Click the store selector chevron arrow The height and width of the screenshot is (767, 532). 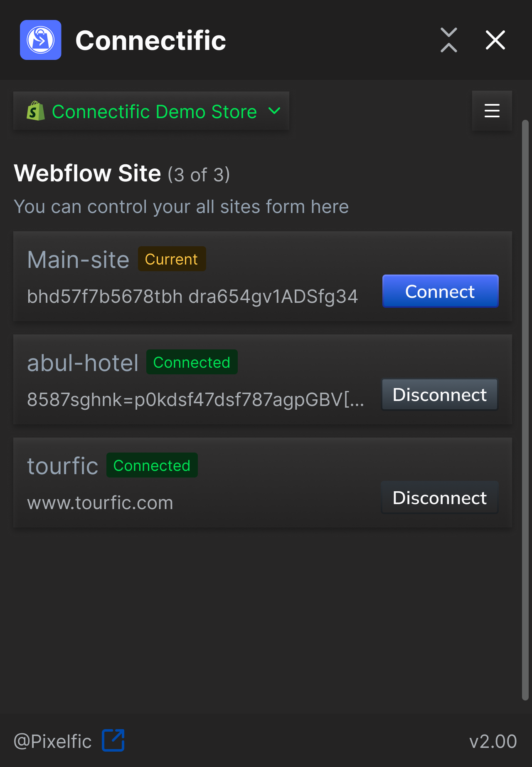pos(274,111)
